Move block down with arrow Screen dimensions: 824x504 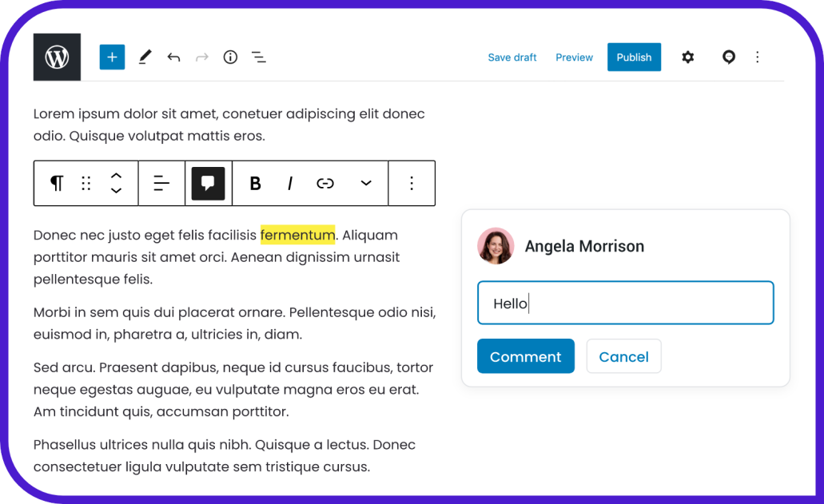pyautogui.click(x=116, y=190)
